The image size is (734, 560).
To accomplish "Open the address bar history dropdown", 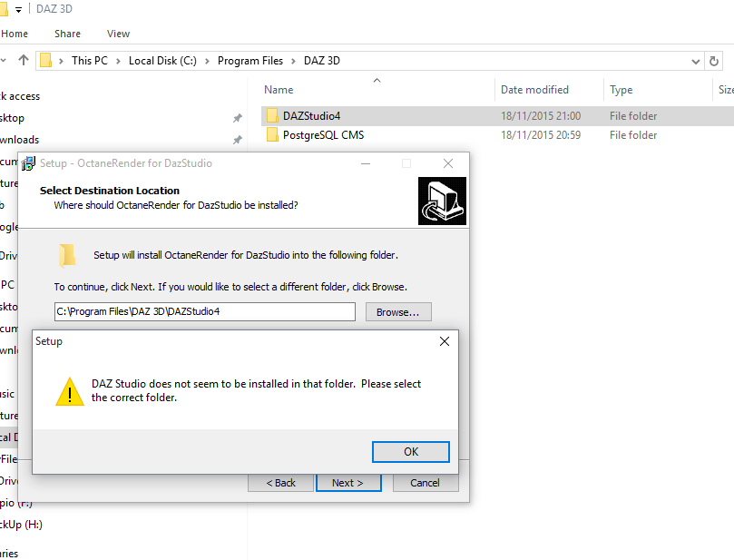I will [x=696, y=62].
